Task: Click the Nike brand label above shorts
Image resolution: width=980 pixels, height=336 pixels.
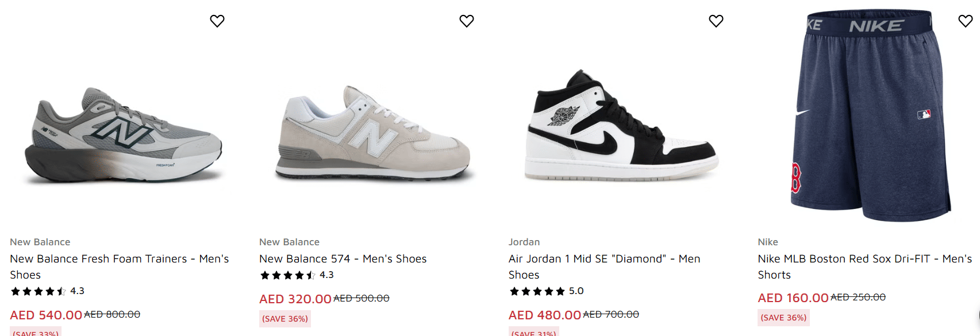Action: (768, 242)
